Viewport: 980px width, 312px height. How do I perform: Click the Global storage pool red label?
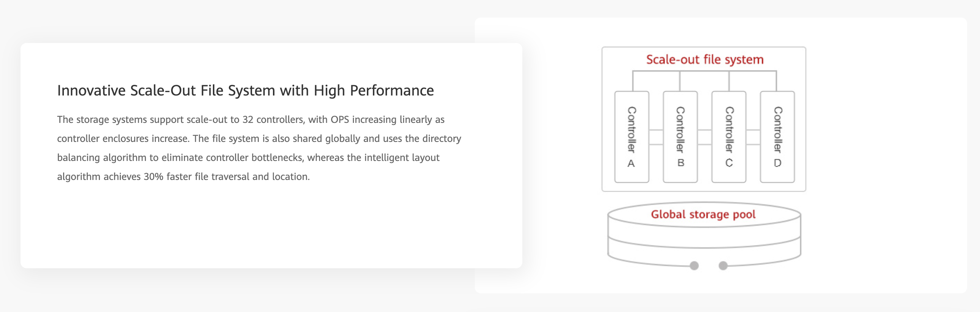coord(703,214)
